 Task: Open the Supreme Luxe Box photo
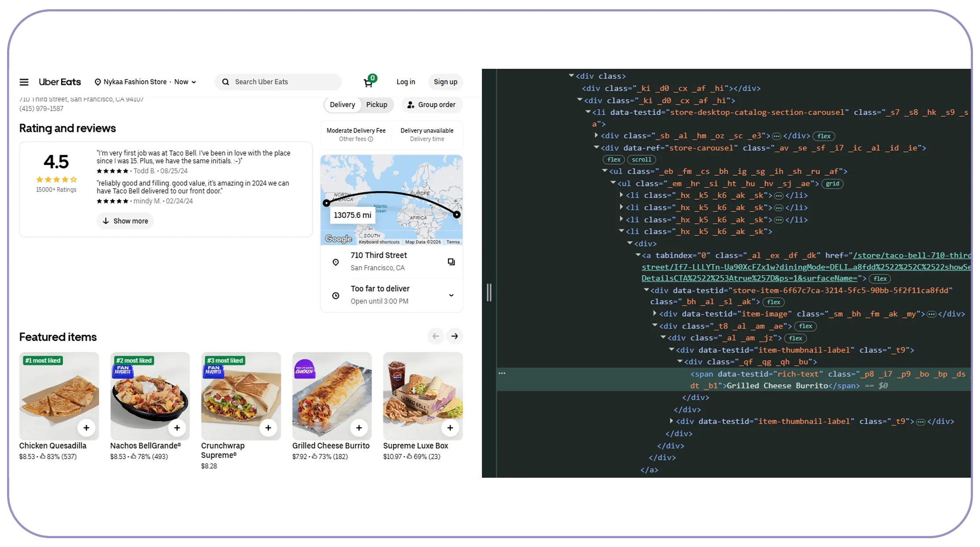click(423, 396)
